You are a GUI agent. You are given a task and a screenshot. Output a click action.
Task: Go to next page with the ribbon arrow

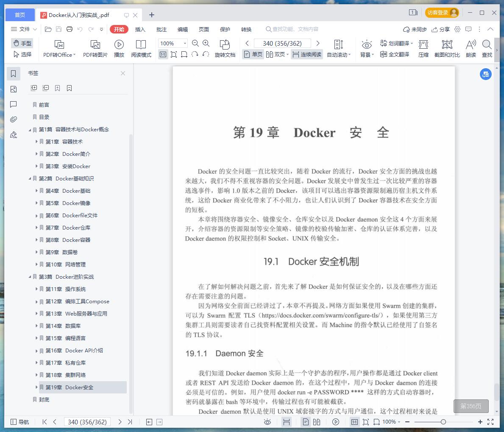coord(318,43)
